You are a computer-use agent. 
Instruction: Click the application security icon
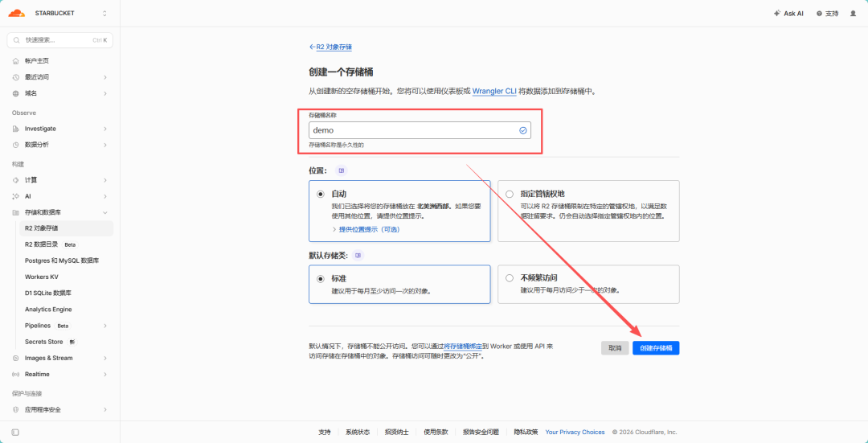[x=15, y=410]
